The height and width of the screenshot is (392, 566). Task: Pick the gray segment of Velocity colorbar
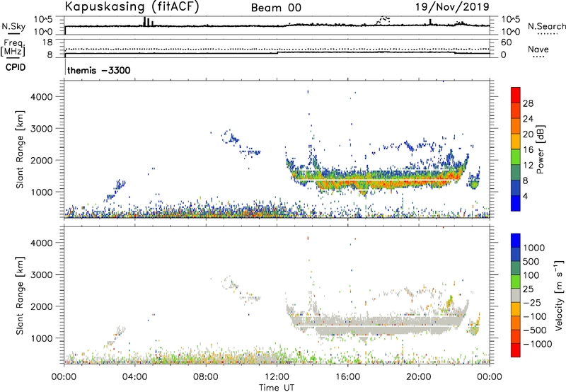pos(516,296)
